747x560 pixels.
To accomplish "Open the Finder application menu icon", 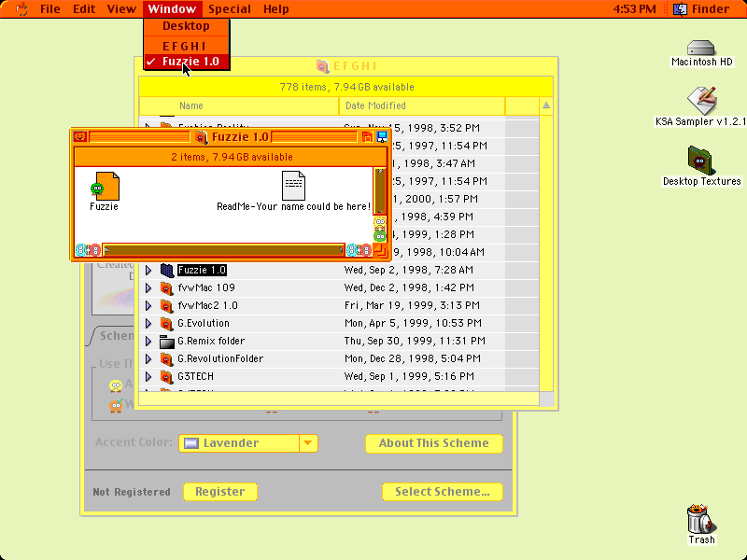I will [x=680, y=9].
